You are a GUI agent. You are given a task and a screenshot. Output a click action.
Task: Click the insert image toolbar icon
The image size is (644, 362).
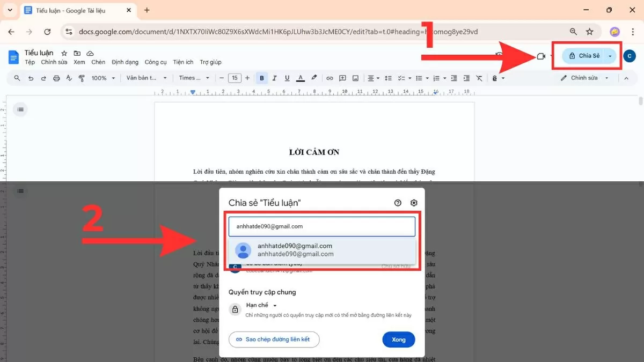point(355,78)
